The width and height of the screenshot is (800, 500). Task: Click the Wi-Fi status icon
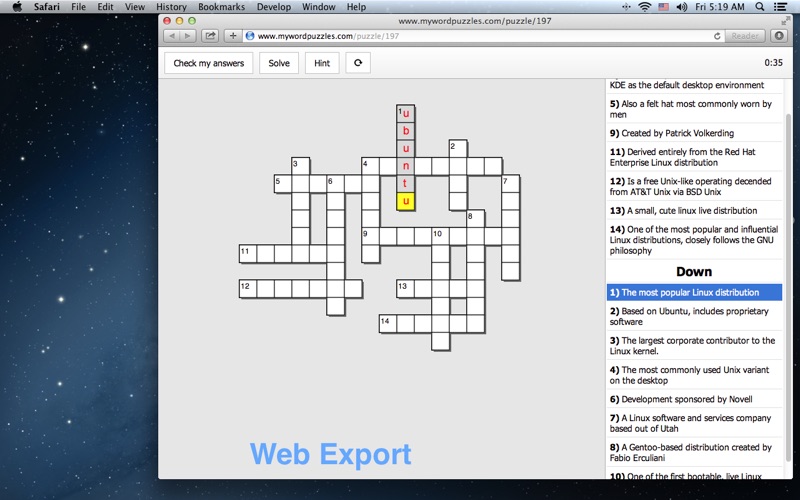point(645,7)
